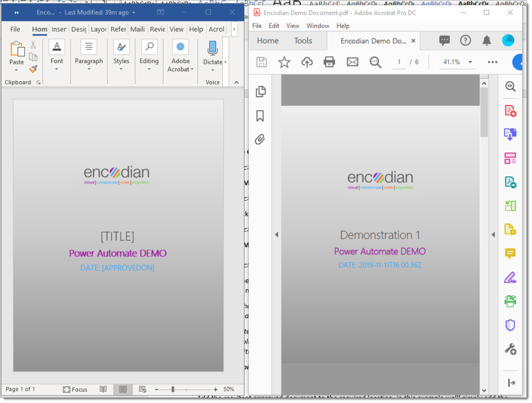
Task: Click the page number field in Acrobat
Action: pos(399,62)
